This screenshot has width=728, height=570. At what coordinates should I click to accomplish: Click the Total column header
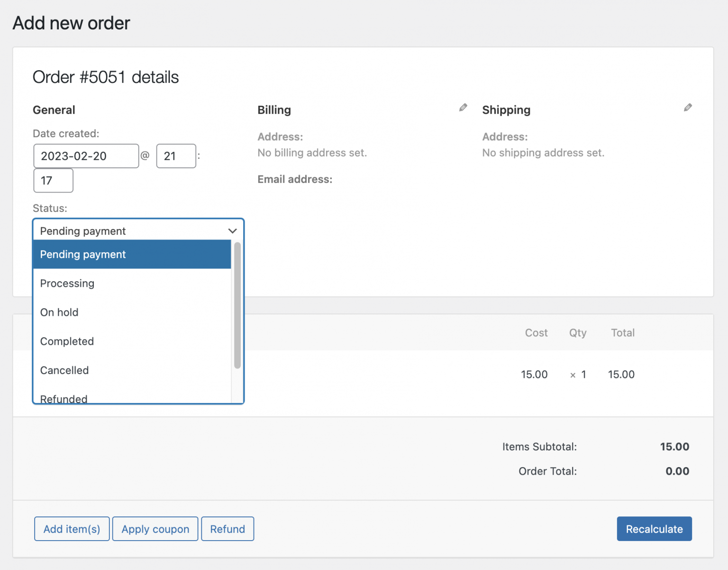[x=622, y=333]
